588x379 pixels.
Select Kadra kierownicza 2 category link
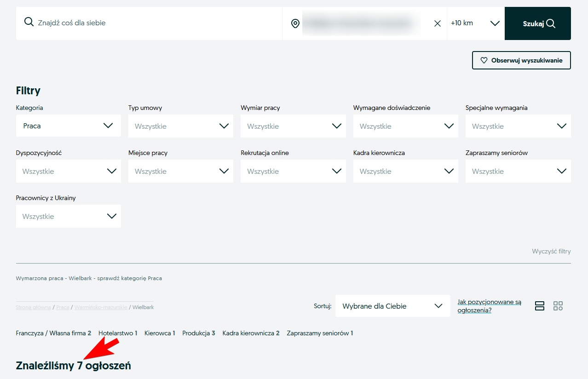[x=251, y=333]
